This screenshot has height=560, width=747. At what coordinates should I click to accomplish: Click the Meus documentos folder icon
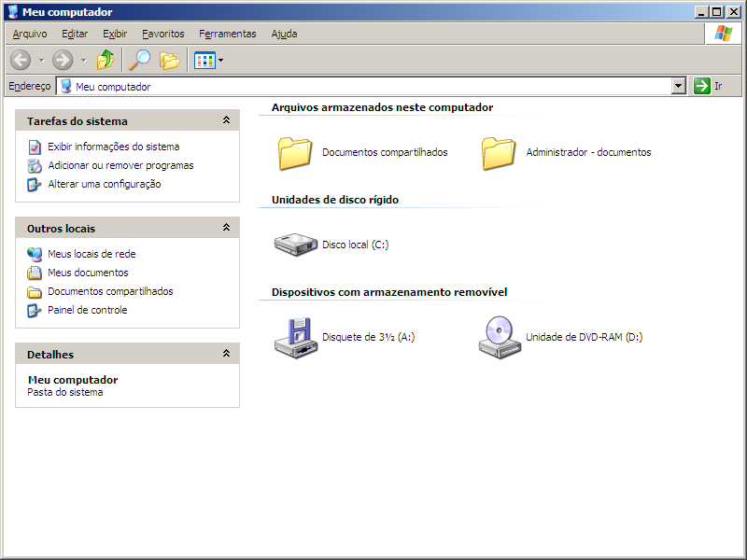[35, 273]
